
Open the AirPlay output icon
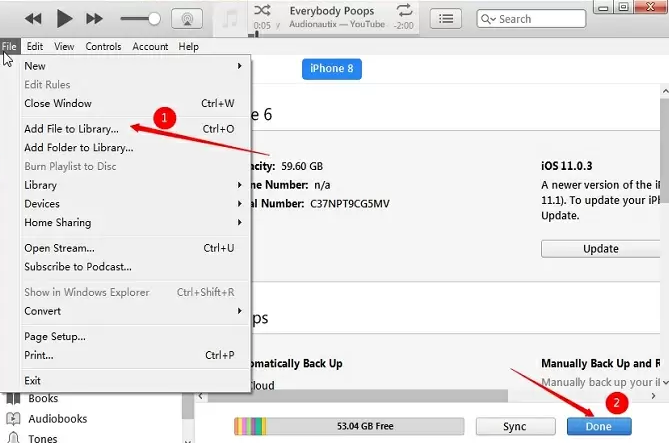pyautogui.click(x=186, y=18)
